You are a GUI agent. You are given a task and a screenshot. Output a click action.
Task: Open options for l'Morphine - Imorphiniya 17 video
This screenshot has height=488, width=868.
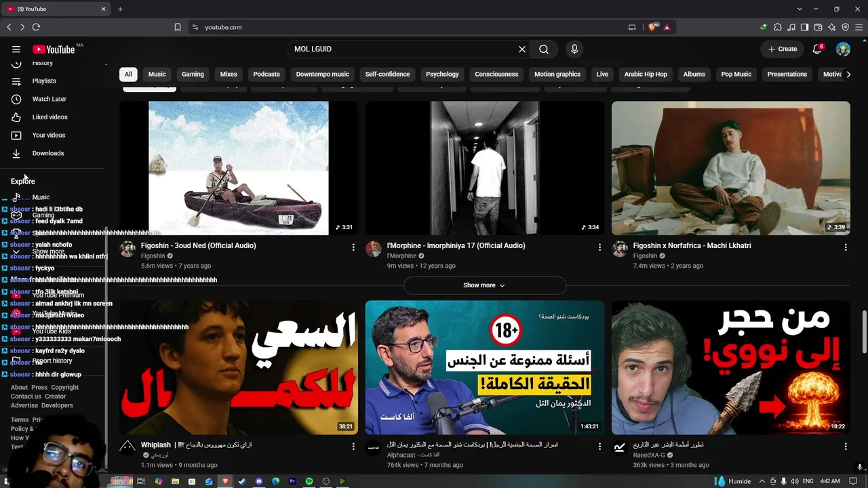click(599, 247)
